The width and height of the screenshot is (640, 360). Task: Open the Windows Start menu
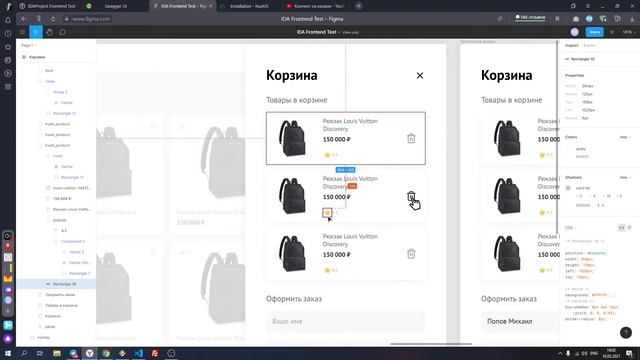pos(8,353)
